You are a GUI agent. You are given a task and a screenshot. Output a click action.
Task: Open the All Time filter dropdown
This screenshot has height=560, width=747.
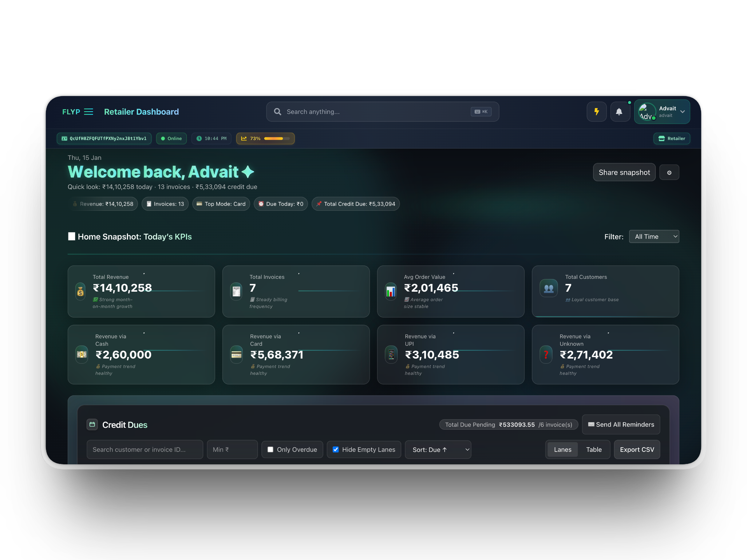[654, 236]
